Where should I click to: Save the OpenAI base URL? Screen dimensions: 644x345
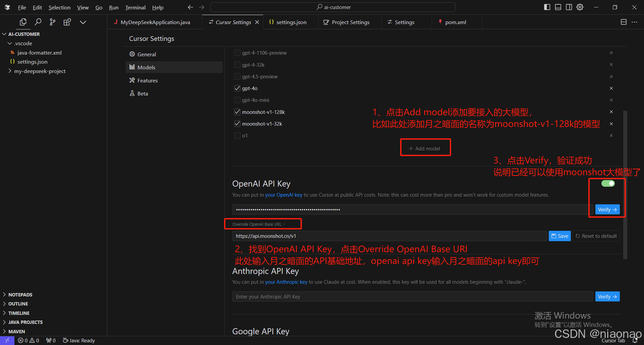(559, 236)
